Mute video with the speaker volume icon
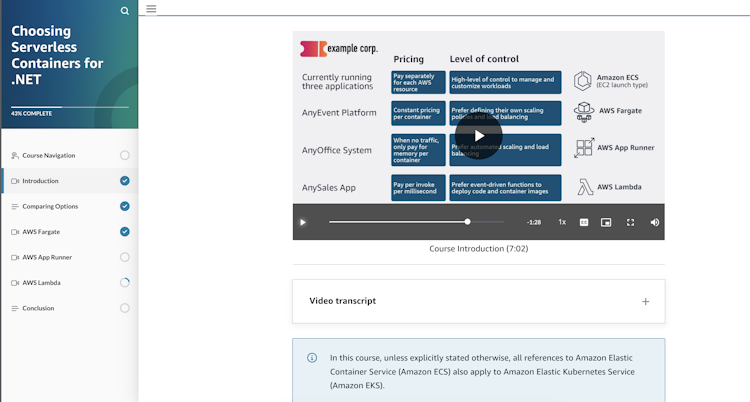This screenshot has height=402, width=750. tap(655, 222)
